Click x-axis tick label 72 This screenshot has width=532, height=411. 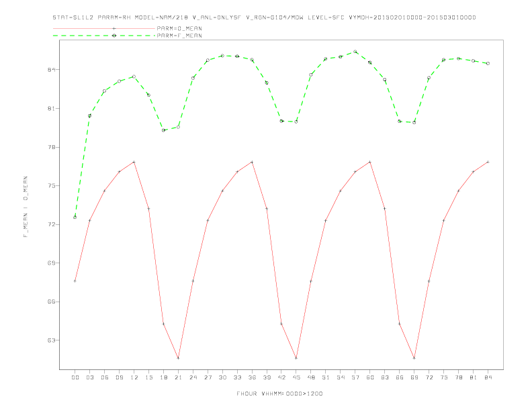pos(429,377)
